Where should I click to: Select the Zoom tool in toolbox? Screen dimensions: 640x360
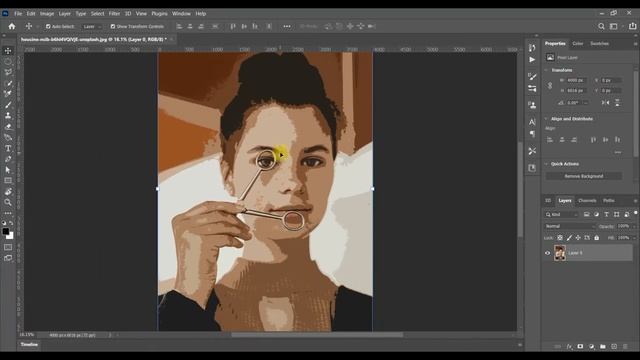coord(8,202)
